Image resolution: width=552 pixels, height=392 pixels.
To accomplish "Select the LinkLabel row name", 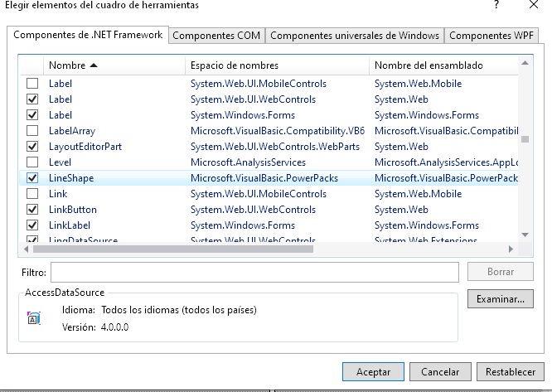I will 70,225.
